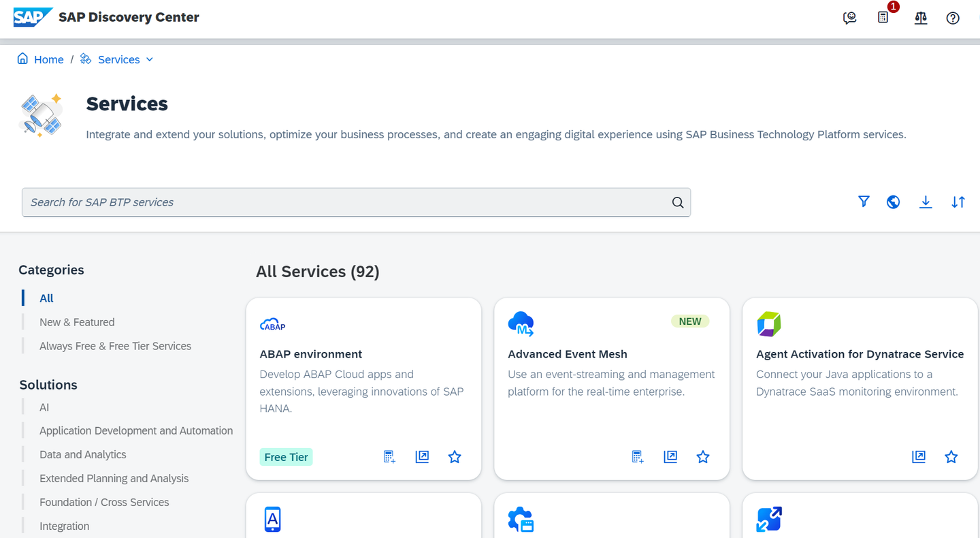Viewport: 980px width, 538px height.
Task: Click the Solutions heading
Action: coord(48,385)
